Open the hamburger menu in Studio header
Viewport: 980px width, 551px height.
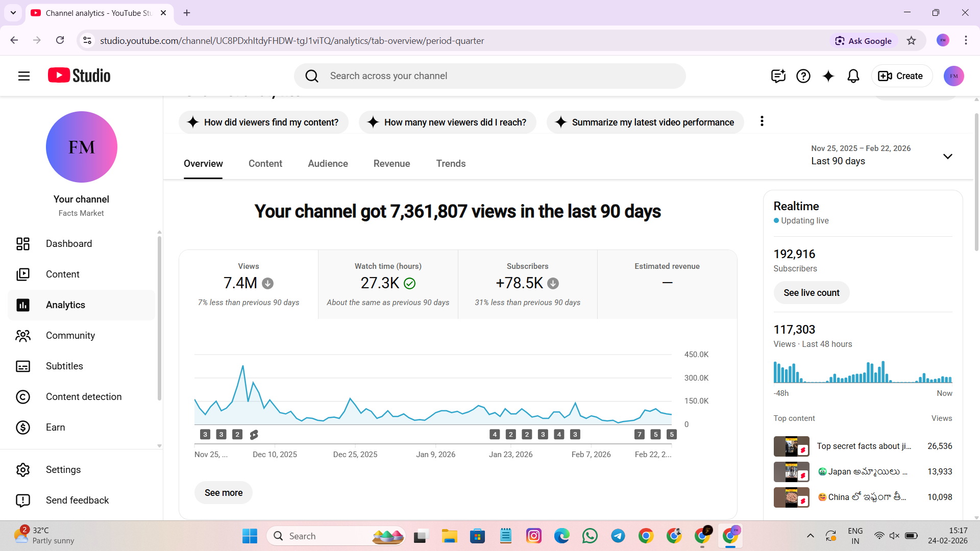24,76
